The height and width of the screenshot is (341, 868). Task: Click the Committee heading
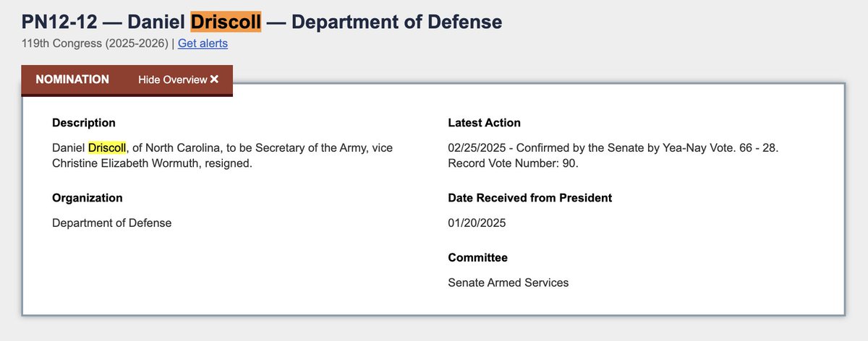point(477,257)
